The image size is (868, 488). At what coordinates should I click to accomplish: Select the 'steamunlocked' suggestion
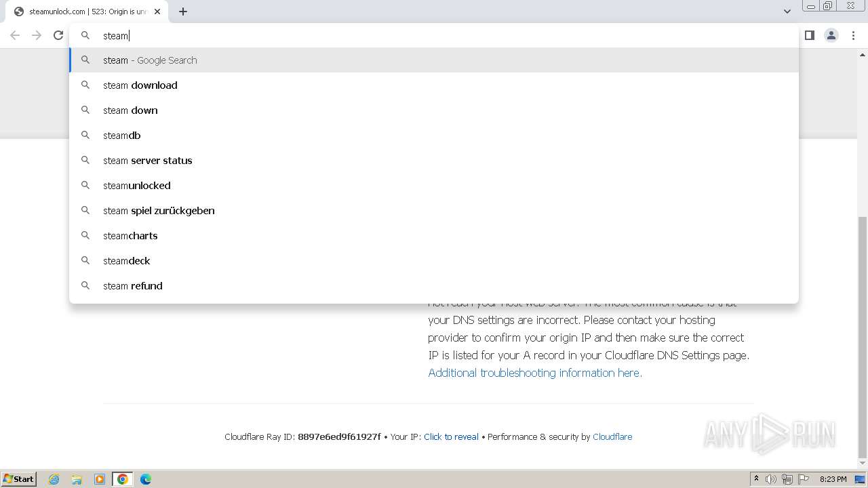[x=434, y=186]
